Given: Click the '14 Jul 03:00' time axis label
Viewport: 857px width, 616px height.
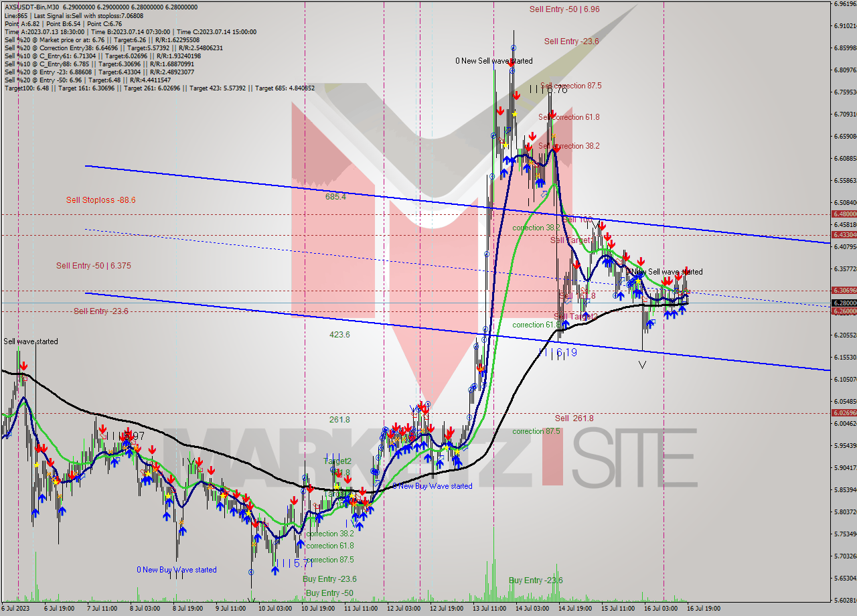Looking at the screenshot, I should [532, 609].
